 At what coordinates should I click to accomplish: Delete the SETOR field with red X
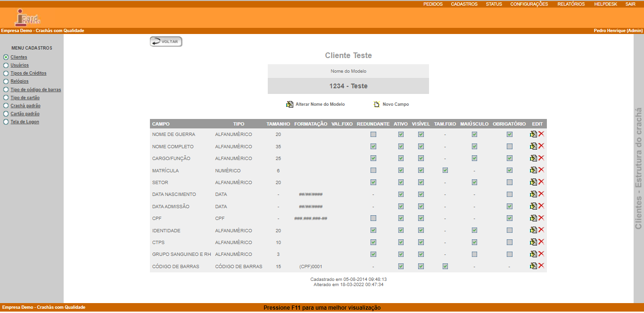pos(541,182)
